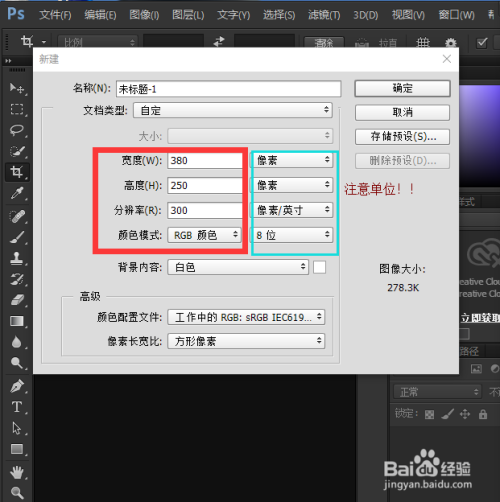Click the 宽度 width input field

click(204, 161)
